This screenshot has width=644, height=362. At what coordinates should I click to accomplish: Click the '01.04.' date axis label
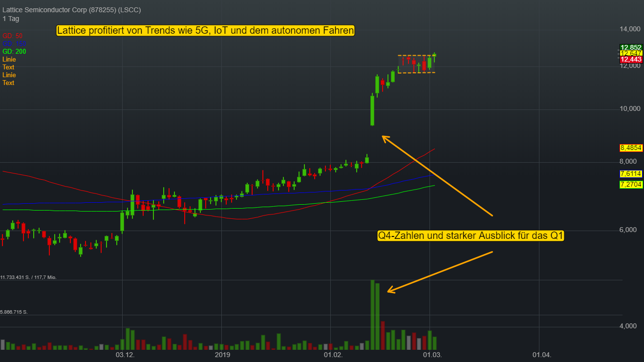(541, 355)
